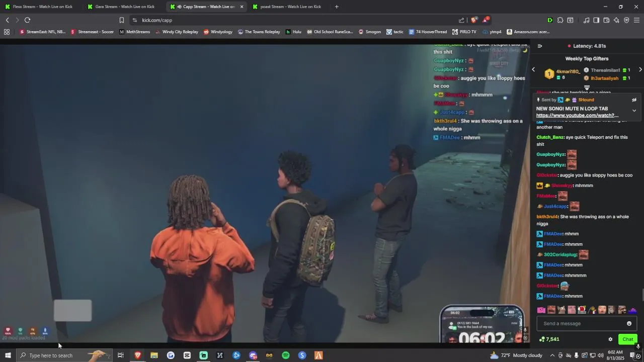Open Windows Start menu
644x362 pixels.
pyautogui.click(x=8, y=355)
